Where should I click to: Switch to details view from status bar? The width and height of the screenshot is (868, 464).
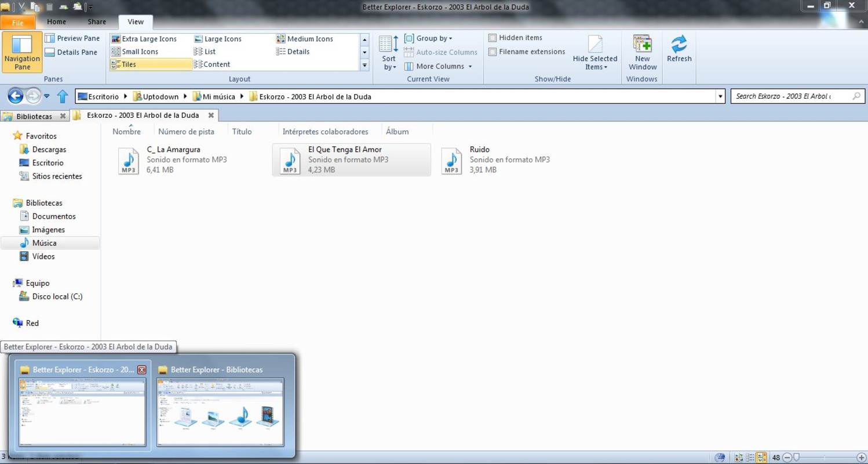tap(750, 458)
